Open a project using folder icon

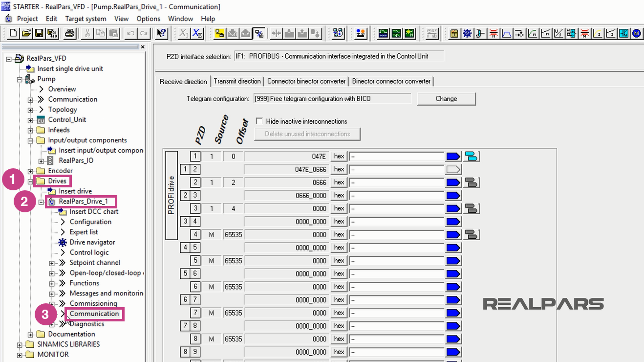(26, 33)
